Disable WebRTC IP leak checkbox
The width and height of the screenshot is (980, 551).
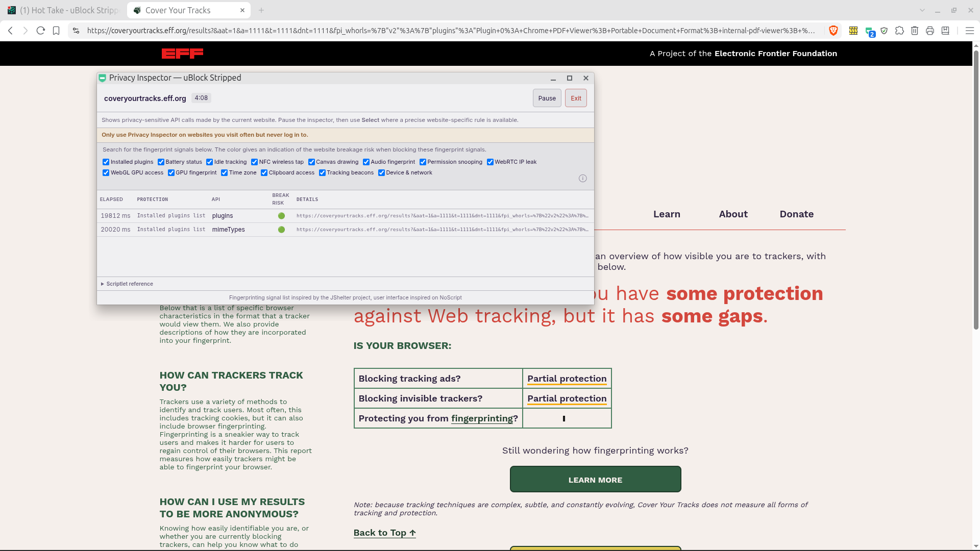490,162
